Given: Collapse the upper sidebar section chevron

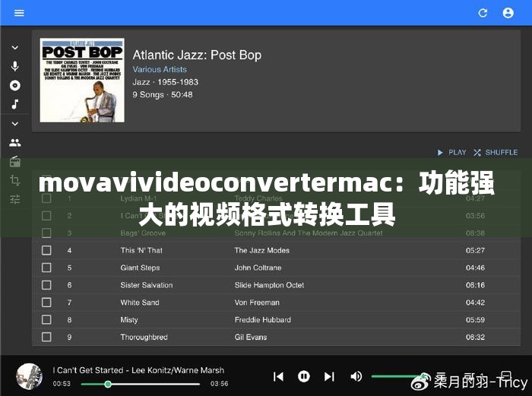Looking at the screenshot, I should tap(15, 48).
